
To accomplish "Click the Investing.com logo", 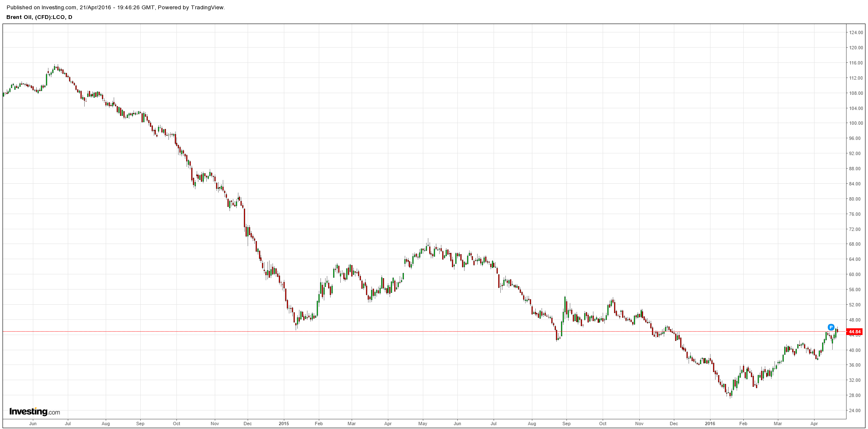I will pyautogui.click(x=35, y=412).
